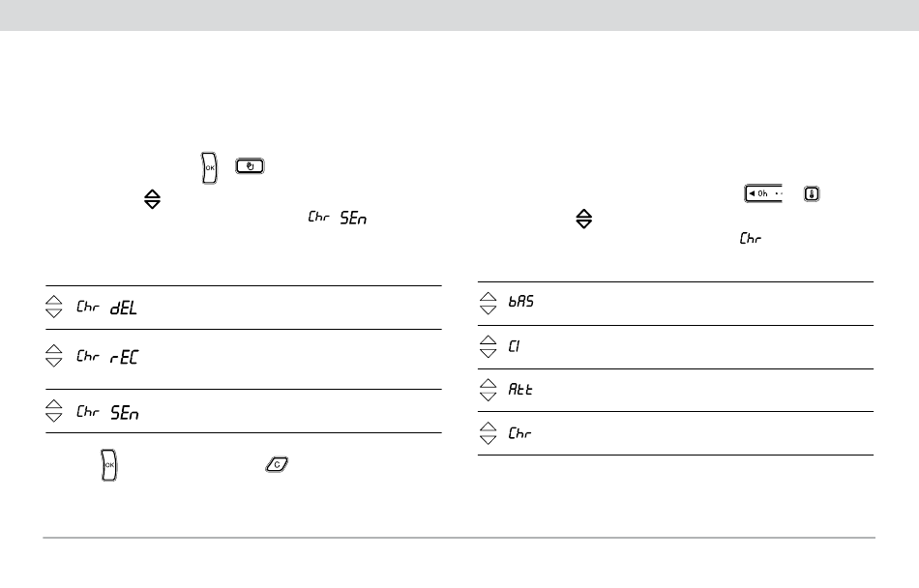Image resolution: width=919 pixels, height=588 pixels.
Task: Click the '0h' timer display icon
Action: pyautogui.click(x=762, y=193)
